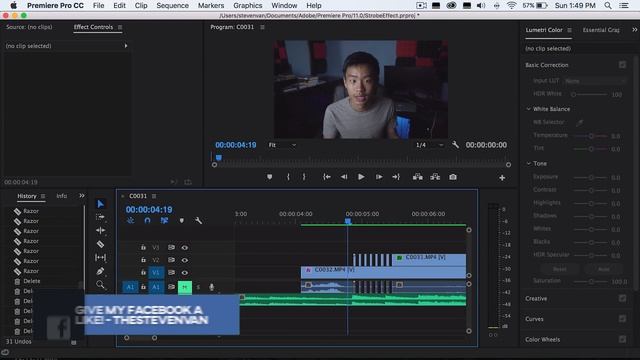Open History panel menu

click(43, 196)
